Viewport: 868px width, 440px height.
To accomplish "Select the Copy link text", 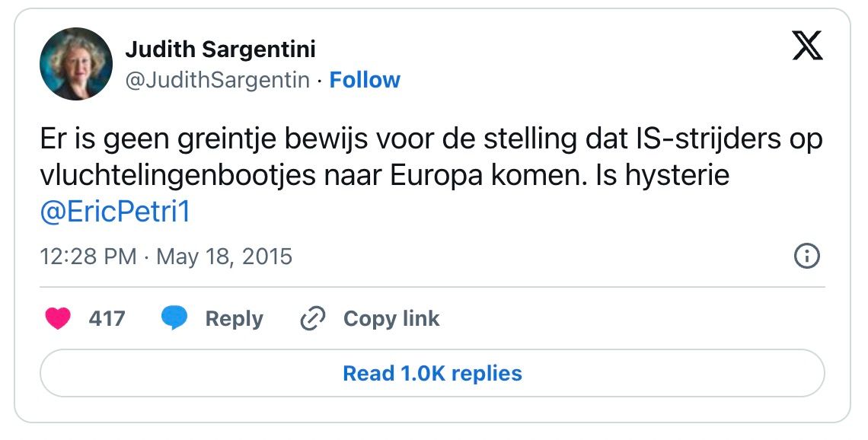I will pos(391,318).
